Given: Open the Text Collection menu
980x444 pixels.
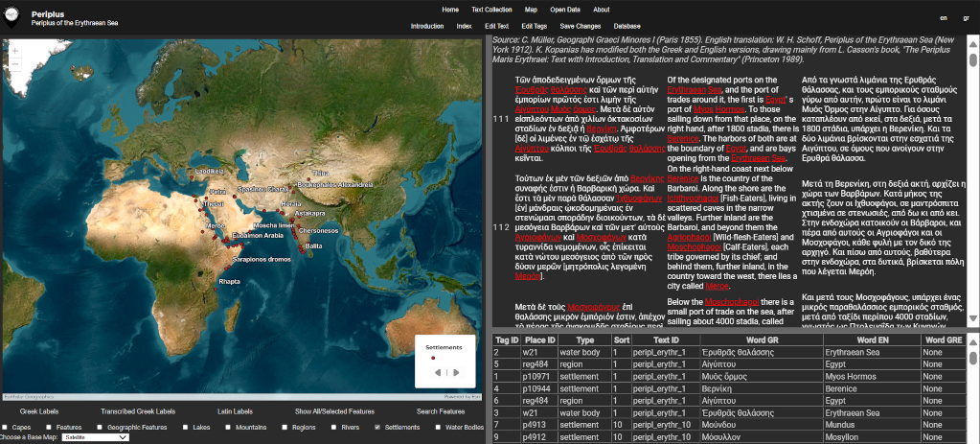Looking at the screenshot, I should click(490, 10).
